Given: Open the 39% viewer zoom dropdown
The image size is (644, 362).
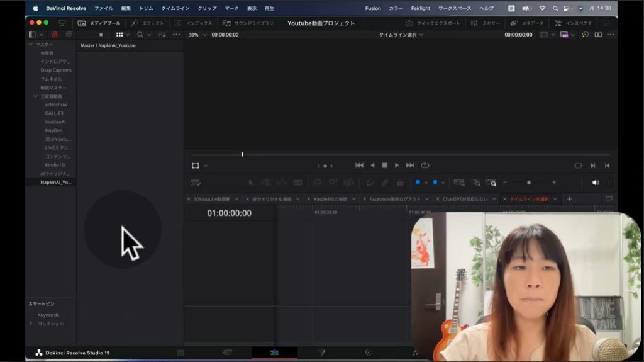Looking at the screenshot, I should click(x=197, y=35).
